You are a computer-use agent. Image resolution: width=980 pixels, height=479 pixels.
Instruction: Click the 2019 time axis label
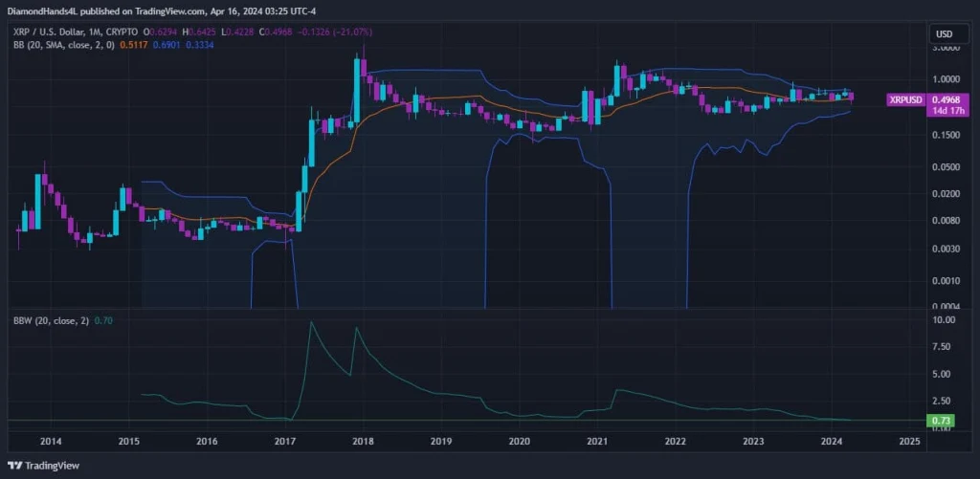coord(441,441)
